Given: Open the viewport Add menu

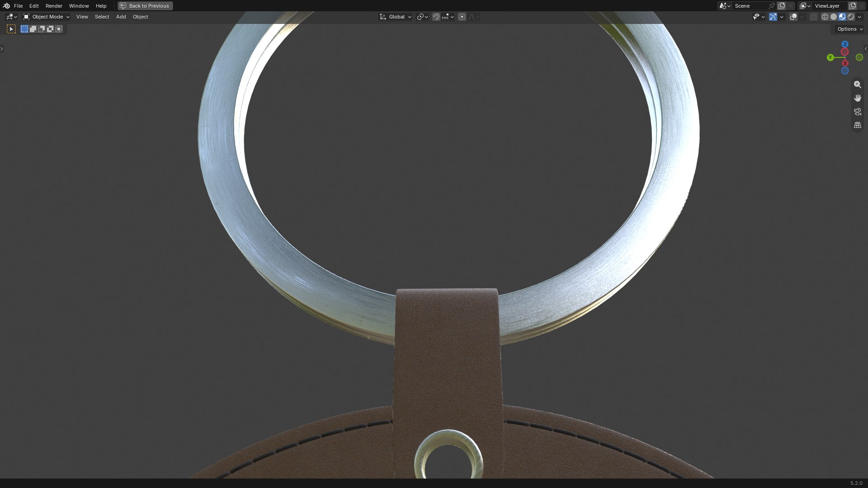Looking at the screenshot, I should coord(121,17).
